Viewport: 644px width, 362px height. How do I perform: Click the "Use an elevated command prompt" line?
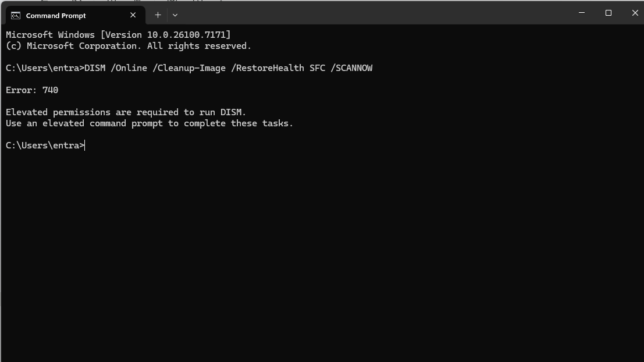[x=149, y=123]
